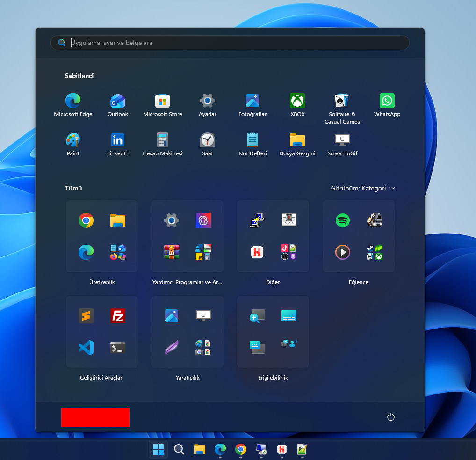
Task: Launch the Paint app
Action: coord(73,145)
